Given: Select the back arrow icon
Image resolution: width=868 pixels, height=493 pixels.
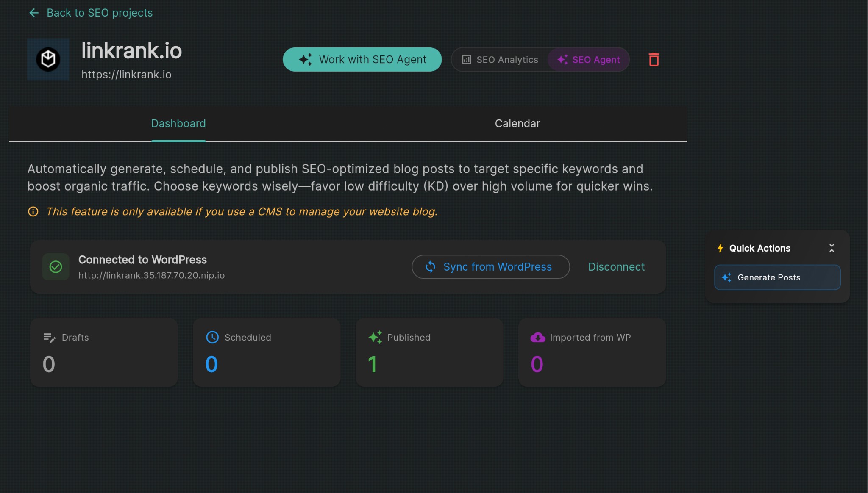Looking at the screenshot, I should pyautogui.click(x=34, y=13).
